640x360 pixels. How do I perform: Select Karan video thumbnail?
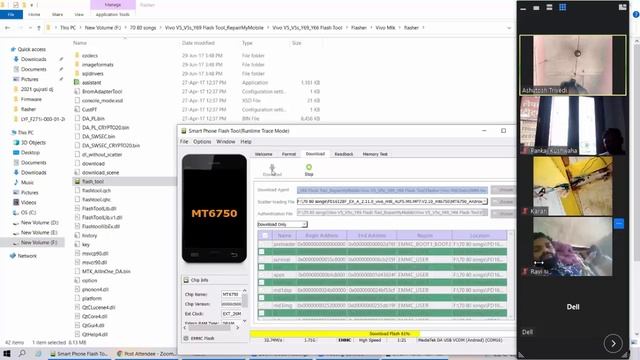pyautogui.click(x=573, y=186)
